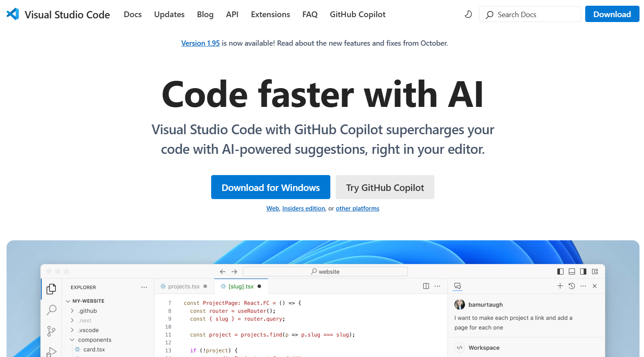Click the 'useRouter' code text on line 8
This screenshot has width=644, height=357.
pyautogui.click(x=252, y=311)
